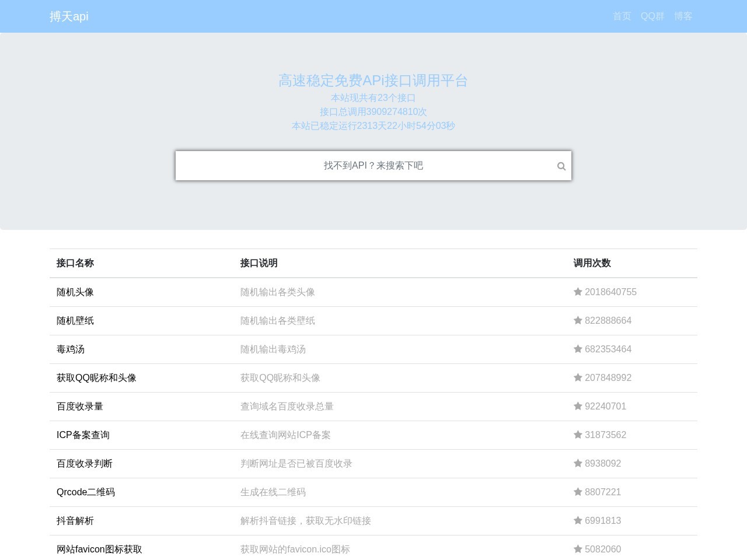Image resolution: width=747 pixels, height=560 pixels.
Task: Click the star icon beside 随机壁纸 count
Action: (x=578, y=320)
